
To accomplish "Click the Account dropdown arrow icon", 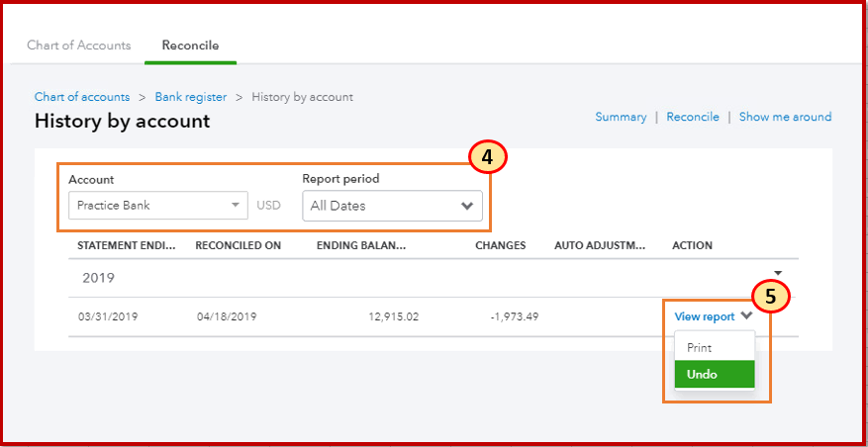I will pyautogui.click(x=236, y=206).
